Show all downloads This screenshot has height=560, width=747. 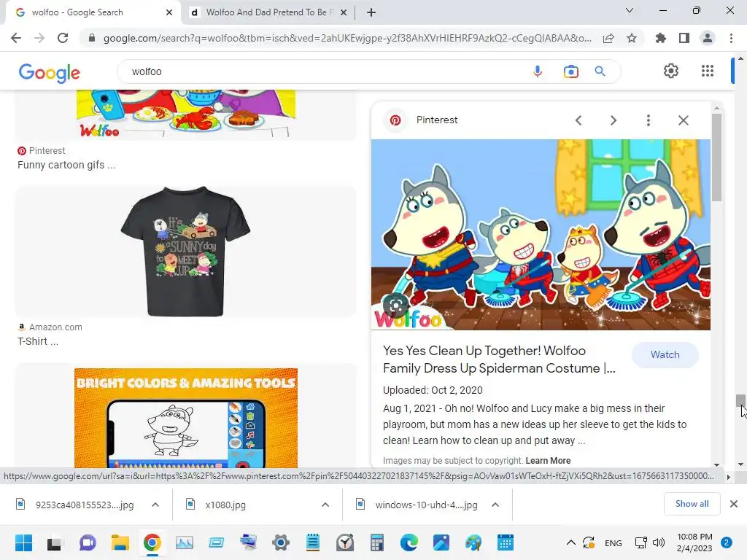(x=692, y=504)
